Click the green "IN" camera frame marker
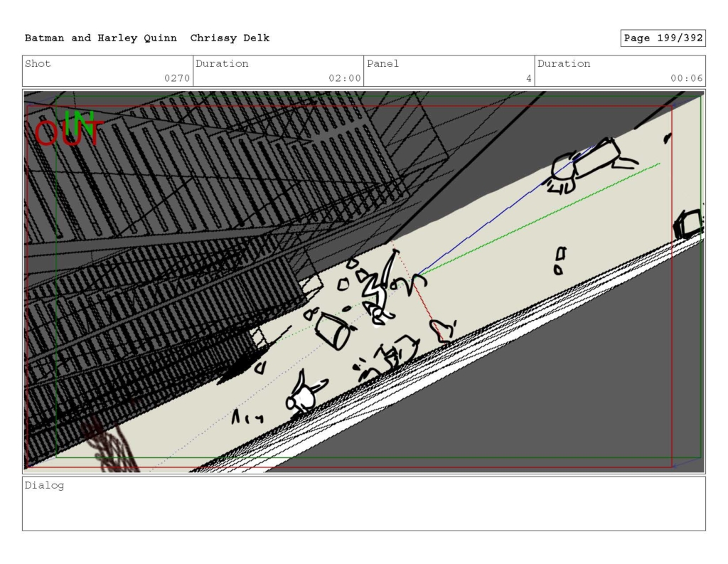 80,122
